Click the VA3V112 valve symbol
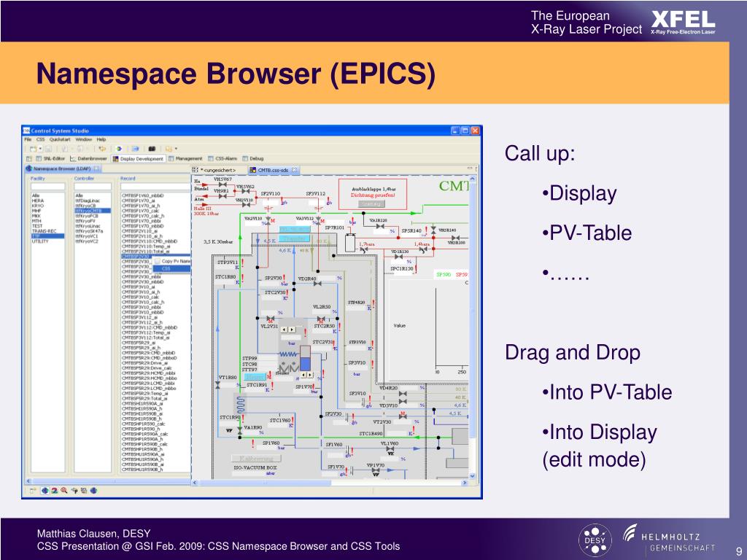 pyautogui.click(x=318, y=220)
